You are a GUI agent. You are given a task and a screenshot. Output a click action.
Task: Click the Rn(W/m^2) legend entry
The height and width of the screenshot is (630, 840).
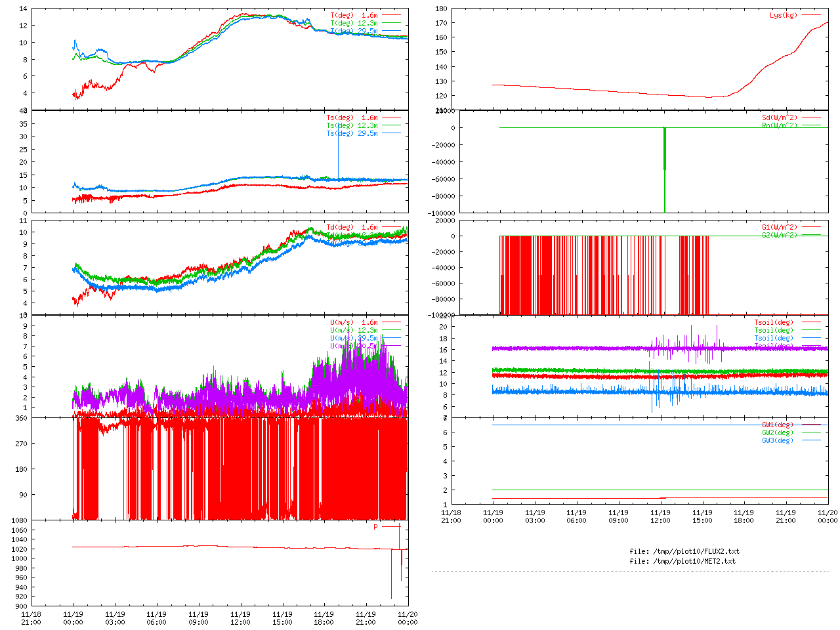pos(791,125)
